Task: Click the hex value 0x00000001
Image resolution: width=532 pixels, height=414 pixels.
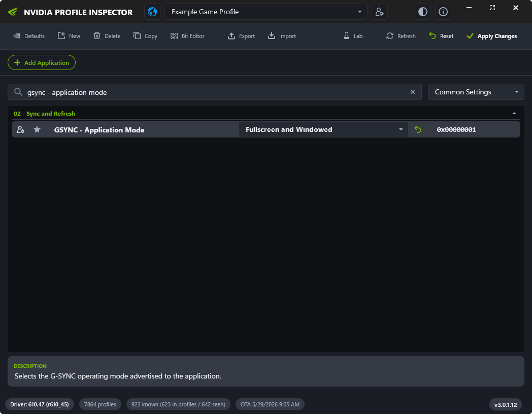Action: pyautogui.click(x=456, y=129)
